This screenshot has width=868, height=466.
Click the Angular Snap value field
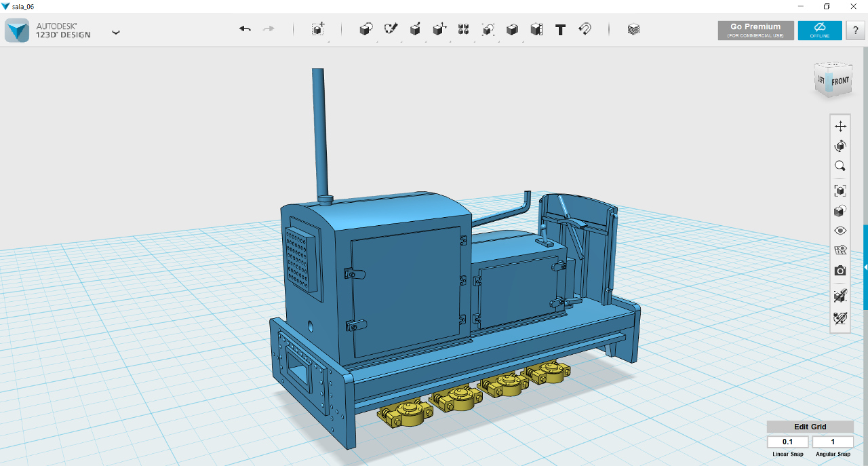point(833,442)
